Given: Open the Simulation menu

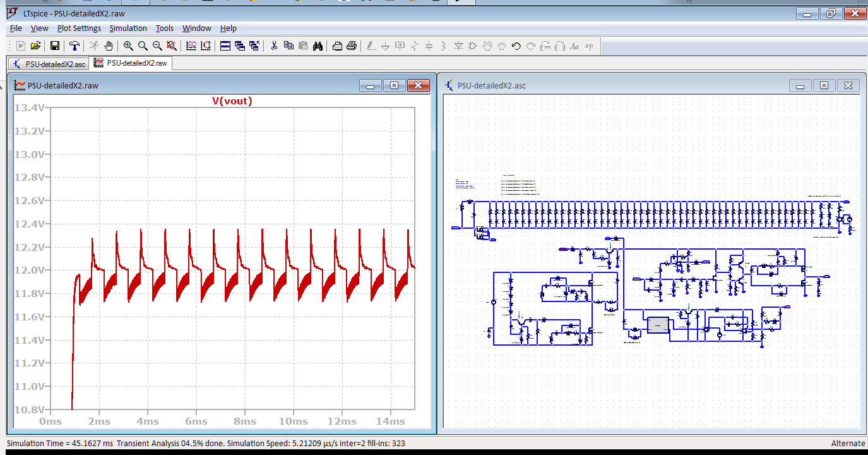Looking at the screenshot, I should click(x=128, y=28).
